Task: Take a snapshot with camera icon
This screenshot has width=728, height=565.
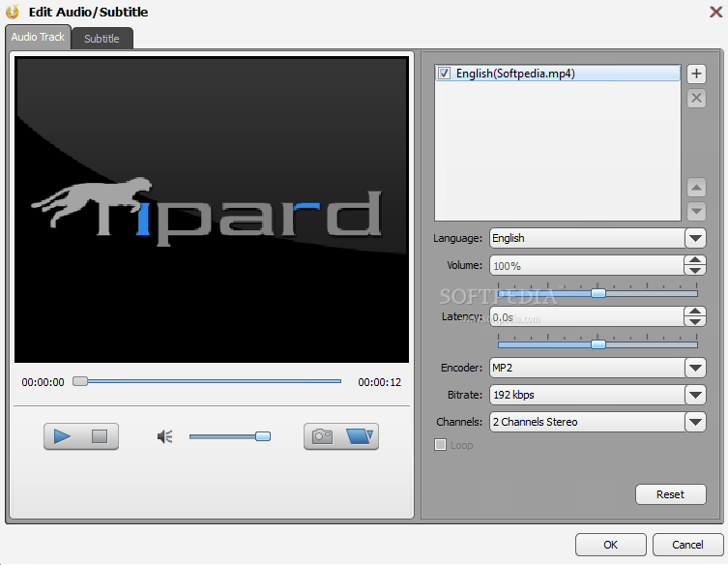Action: (322, 436)
